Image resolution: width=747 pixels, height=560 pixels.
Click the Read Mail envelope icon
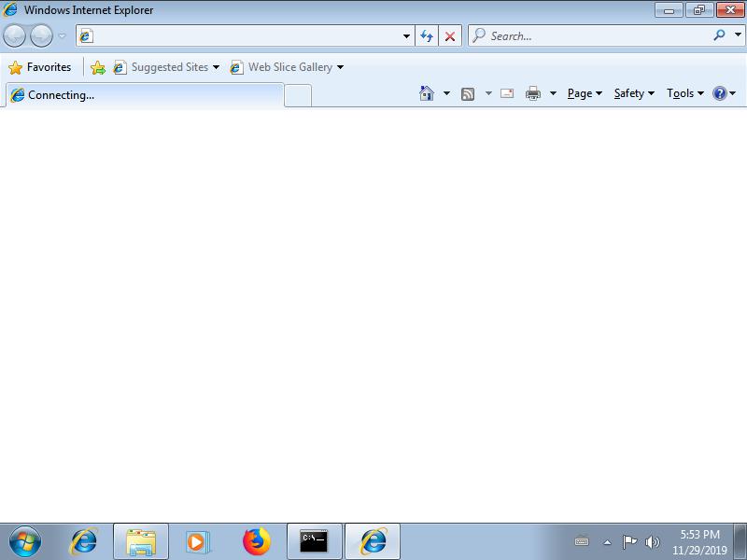(x=507, y=93)
